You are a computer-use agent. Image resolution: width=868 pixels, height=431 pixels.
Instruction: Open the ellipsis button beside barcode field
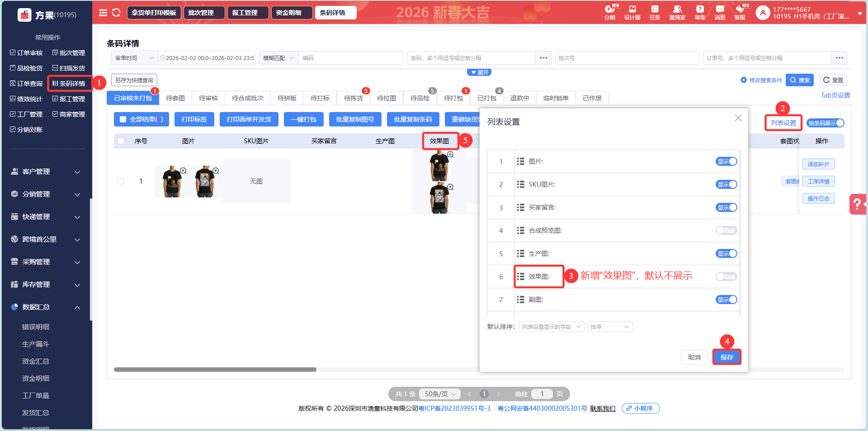click(x=543, y=58)
